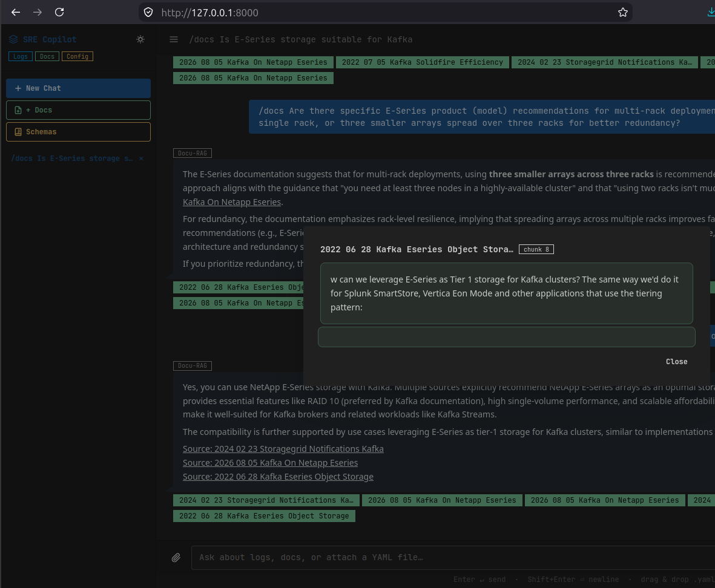715x588 pixels.
Task: Toggle light/dark theme sun icon
Action: coord(140,40)
